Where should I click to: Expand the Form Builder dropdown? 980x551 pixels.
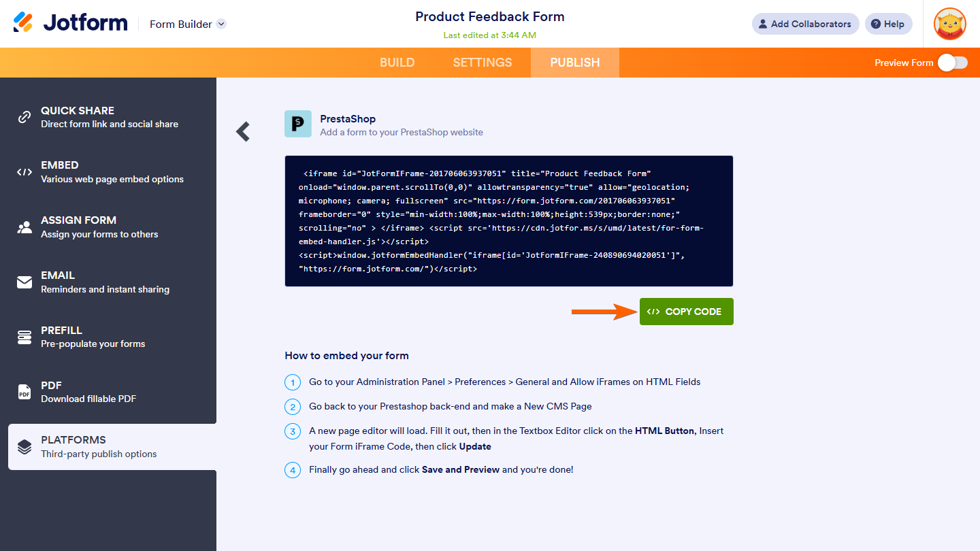221,24
